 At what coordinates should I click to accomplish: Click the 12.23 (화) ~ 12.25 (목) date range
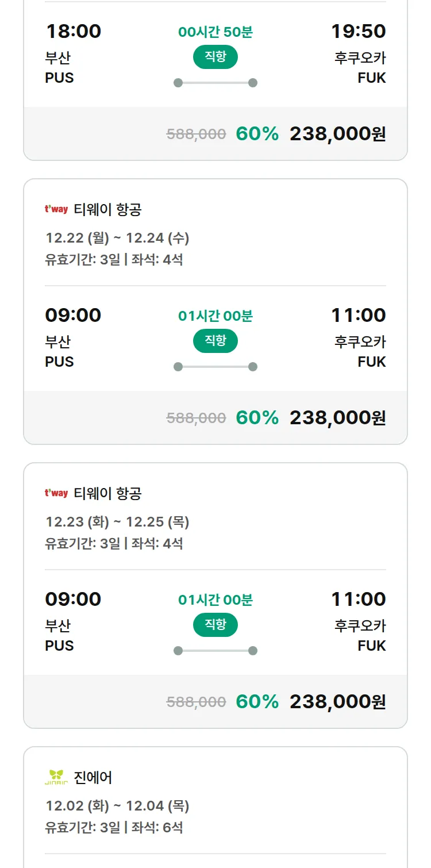[117, 522]
